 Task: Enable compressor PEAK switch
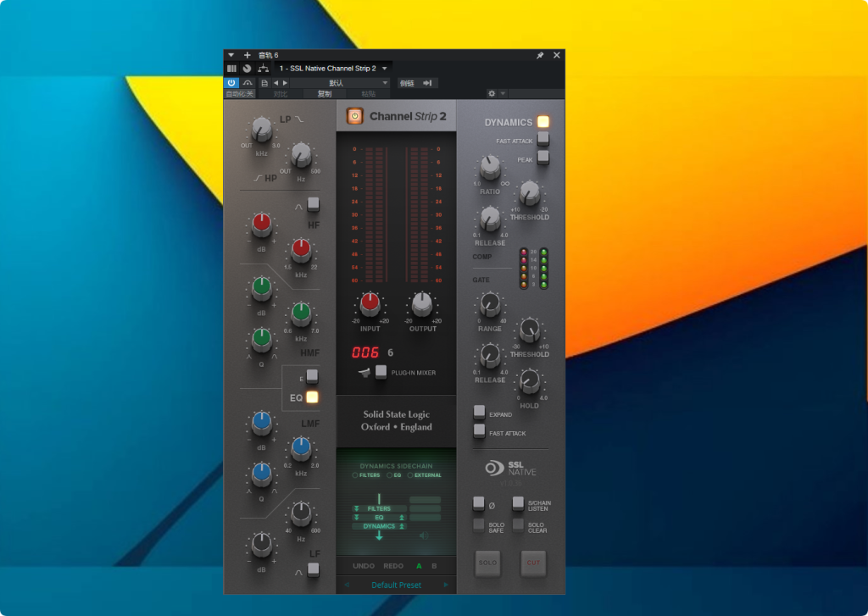click(x=543, y=158)
